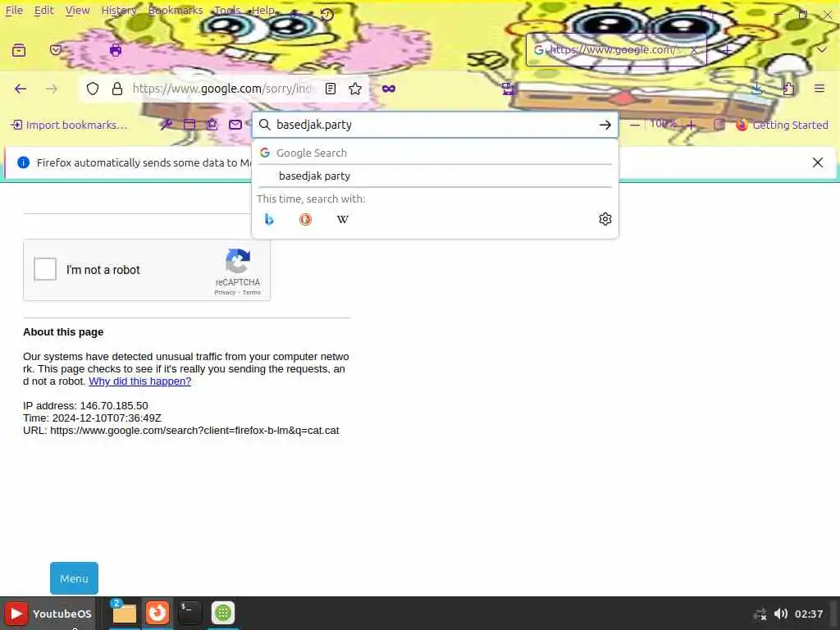
Task: Open the Bookmarks menu
Action: pyautogui.click(x=176, y=10)
